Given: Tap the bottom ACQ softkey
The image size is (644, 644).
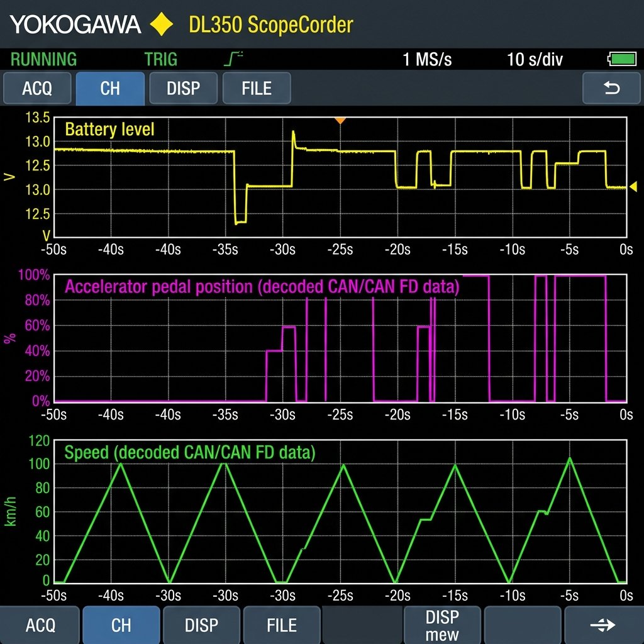Looking at the screenshot, I should 40,625.
